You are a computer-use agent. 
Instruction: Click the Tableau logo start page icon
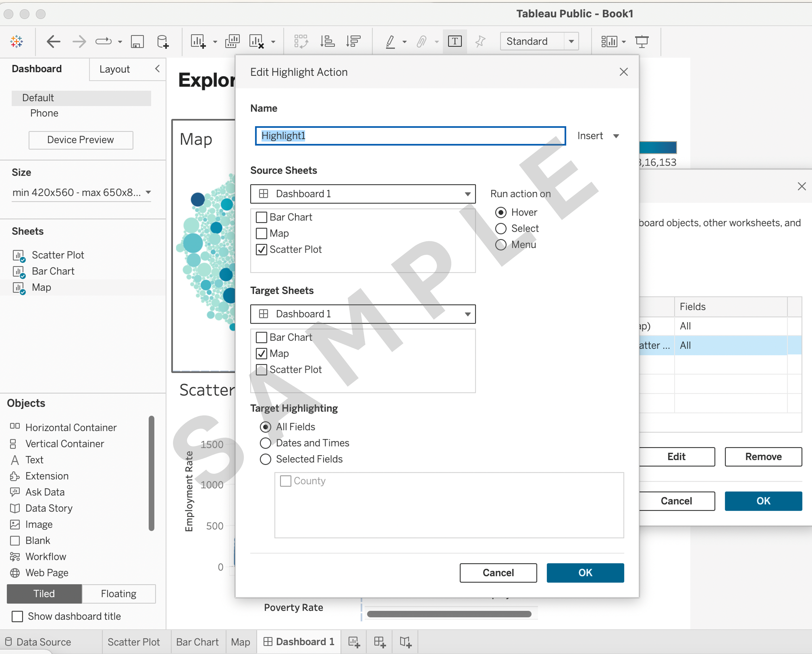[x=17, y=41]
